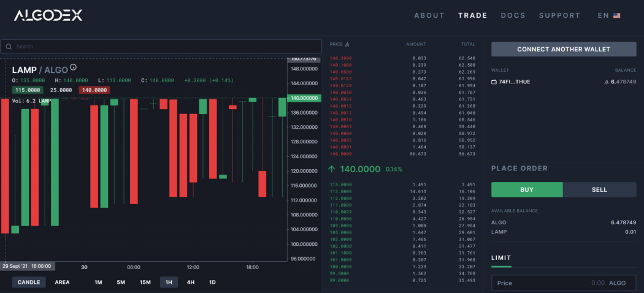Select buy order at 115.0000
Screen dimensions: 644x293
(x=402, y=185)
